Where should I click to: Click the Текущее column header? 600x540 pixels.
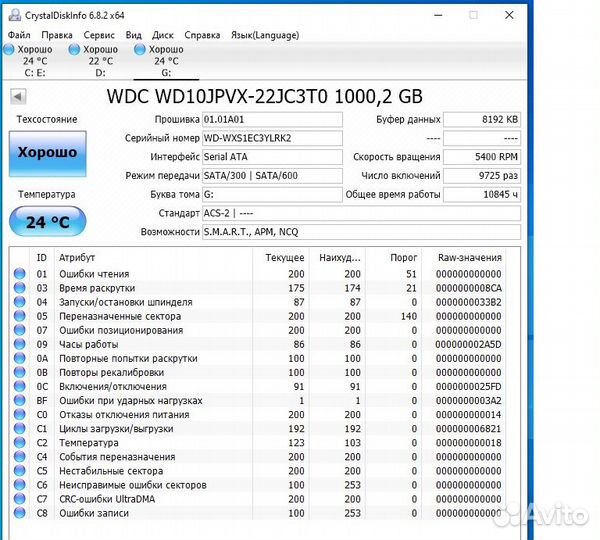[x=280, y=258]
